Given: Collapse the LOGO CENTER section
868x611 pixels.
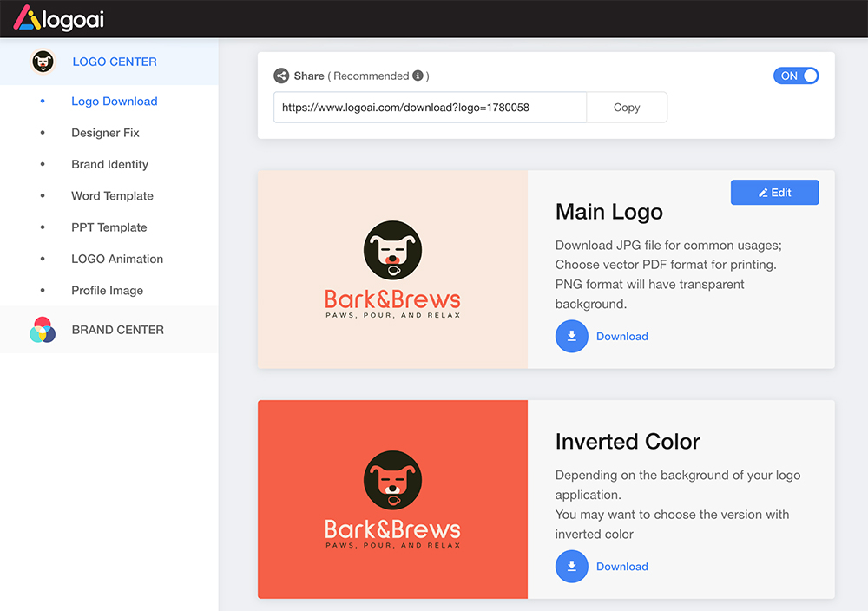Looking at the screenshot, I should (115, 62).
